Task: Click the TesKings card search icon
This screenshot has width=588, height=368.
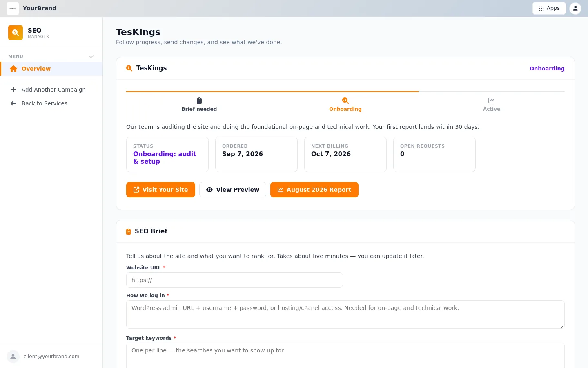Action: (x=129, y=68)
